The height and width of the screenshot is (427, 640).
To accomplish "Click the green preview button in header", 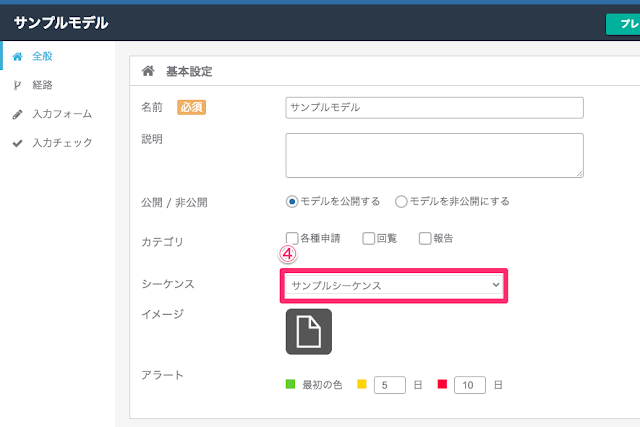I will 623,24.
